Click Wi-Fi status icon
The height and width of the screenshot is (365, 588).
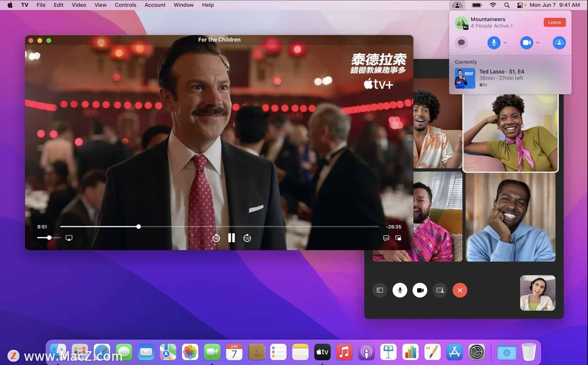coord(493,5)
